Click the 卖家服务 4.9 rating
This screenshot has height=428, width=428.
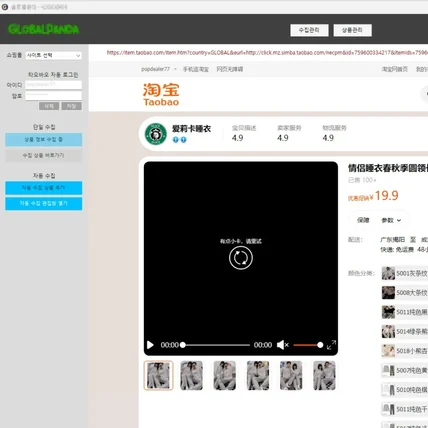(x=289, y=133)
